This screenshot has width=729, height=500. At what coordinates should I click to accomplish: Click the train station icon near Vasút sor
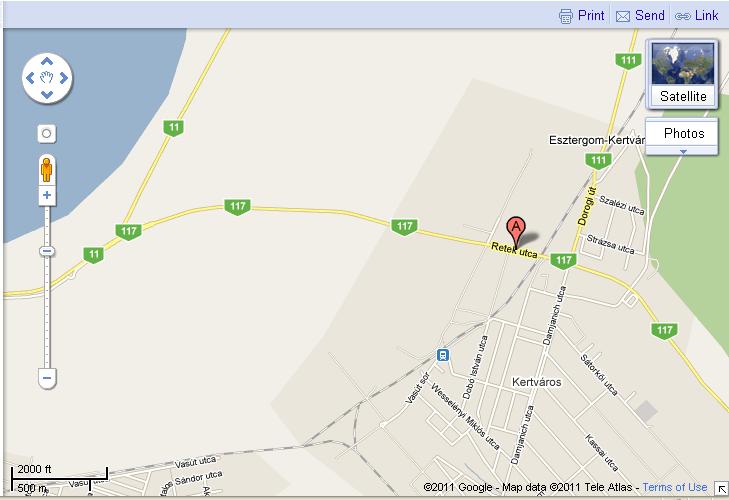point(443,355)
